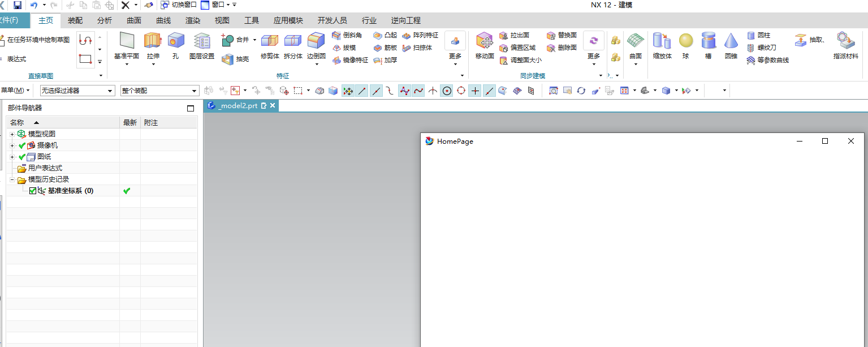Open the 菜单(M) menu

point(15,90)
